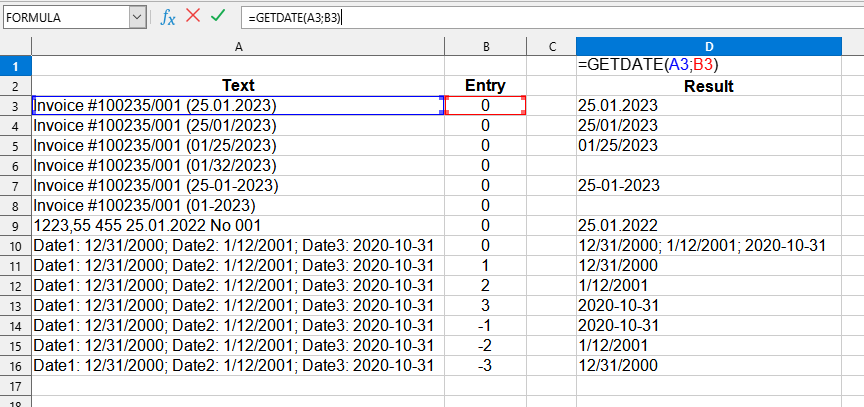Click result cell 01/25/2023
The width and height of the screenshot is (864, 407).
point(709,145)
